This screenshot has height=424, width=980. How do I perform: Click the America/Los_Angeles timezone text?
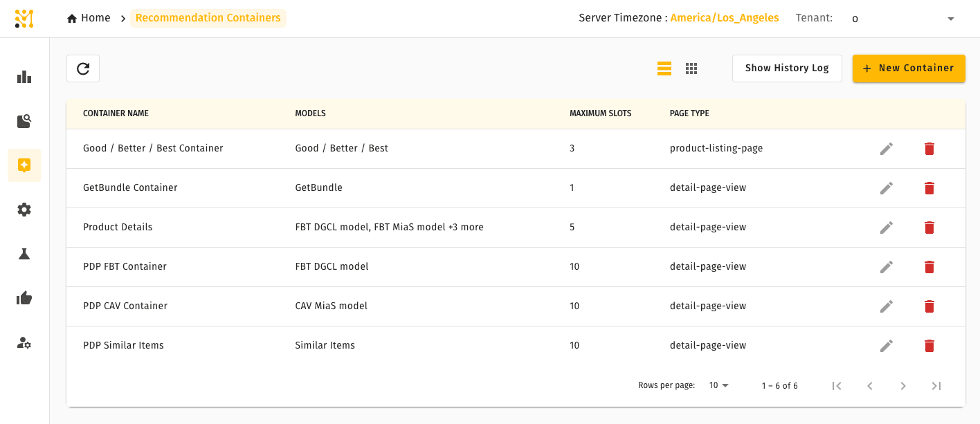pos(725,18)
